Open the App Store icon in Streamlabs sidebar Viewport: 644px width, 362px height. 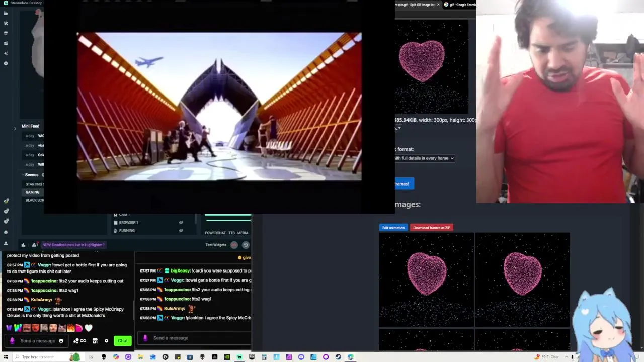tap(6, 33)
